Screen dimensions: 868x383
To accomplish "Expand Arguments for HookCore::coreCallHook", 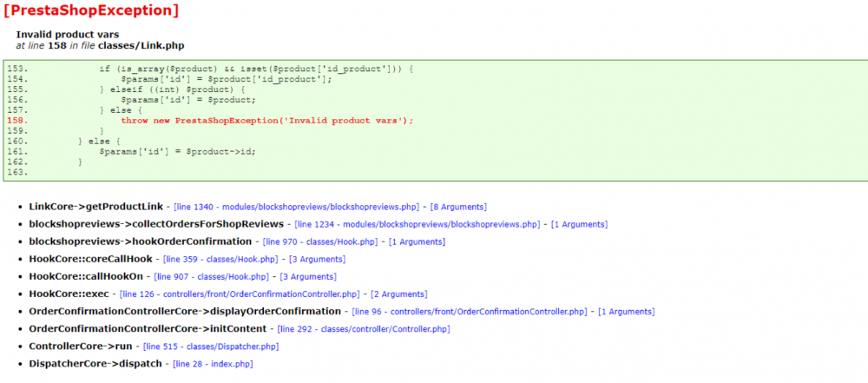I will pyautogui.click(x=317, y=260).
